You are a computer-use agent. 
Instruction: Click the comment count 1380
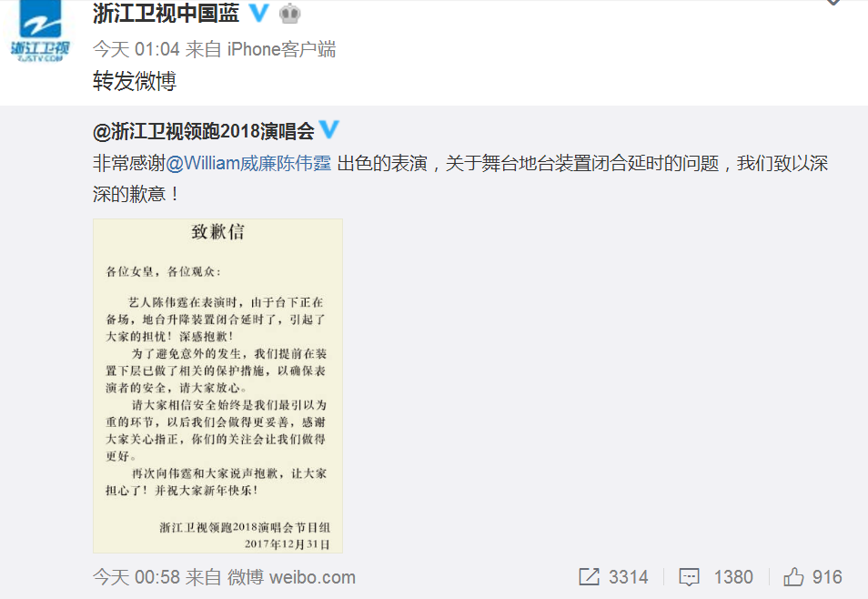(x=733, y=577)
